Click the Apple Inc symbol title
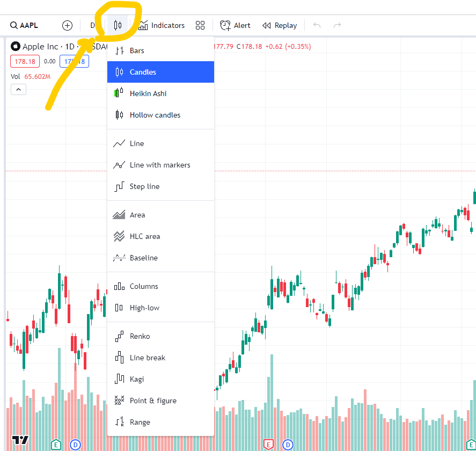The height and width of the screenshot is (451, 476). coord(40,47)
